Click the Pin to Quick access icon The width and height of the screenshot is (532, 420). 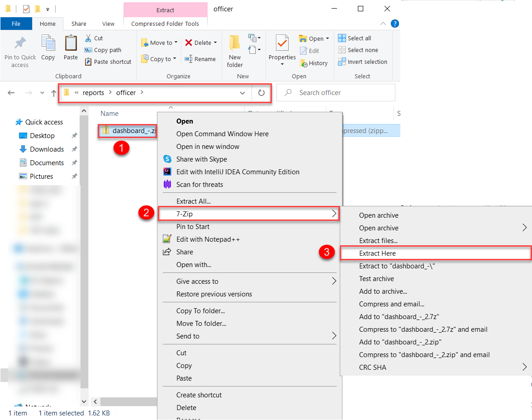20,43
